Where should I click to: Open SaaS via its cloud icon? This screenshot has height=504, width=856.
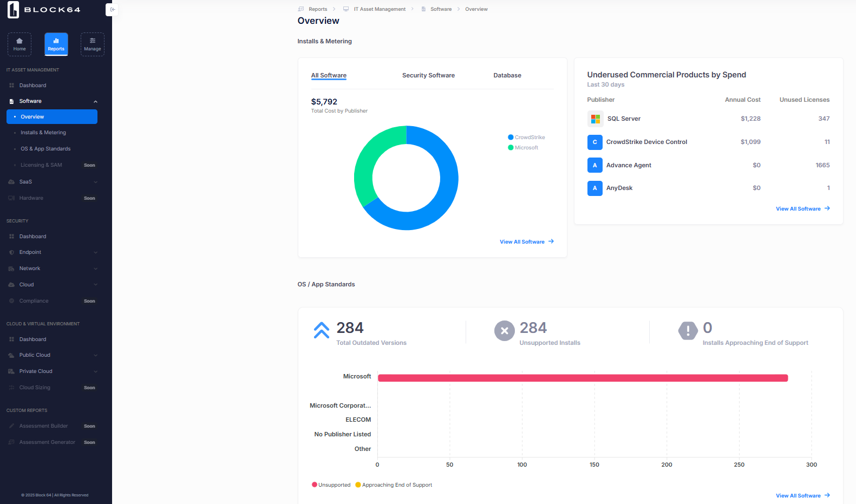coord(11,182)
